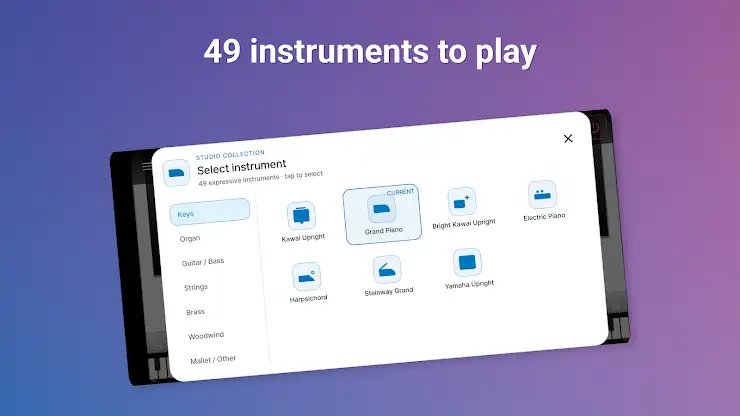This screenshot has width=740, height=416.
Task: Click the Harpsichord label
Action: click(x=308, y=298)
